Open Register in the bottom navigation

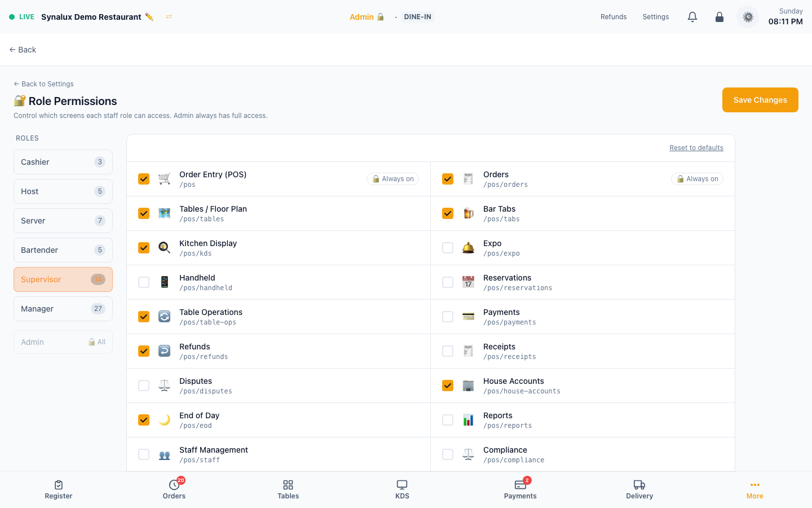[59, 490]
